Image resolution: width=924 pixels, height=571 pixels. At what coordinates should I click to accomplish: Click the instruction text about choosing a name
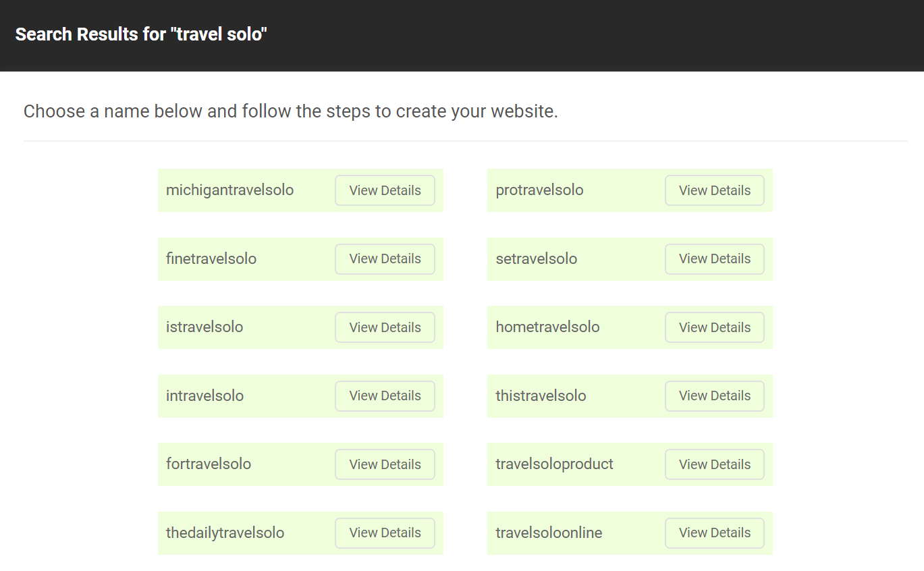(x=290, y=111)
